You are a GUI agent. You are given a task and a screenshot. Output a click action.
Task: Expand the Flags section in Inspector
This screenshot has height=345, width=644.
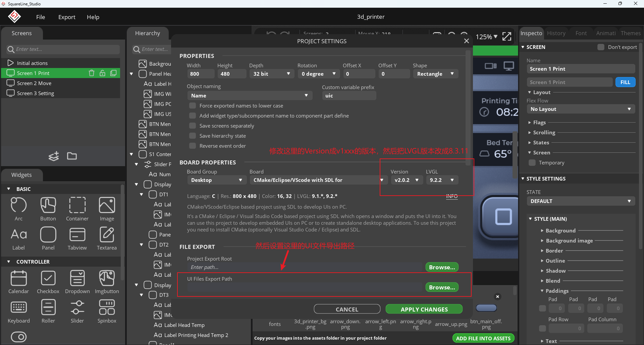tap(539, 122)
